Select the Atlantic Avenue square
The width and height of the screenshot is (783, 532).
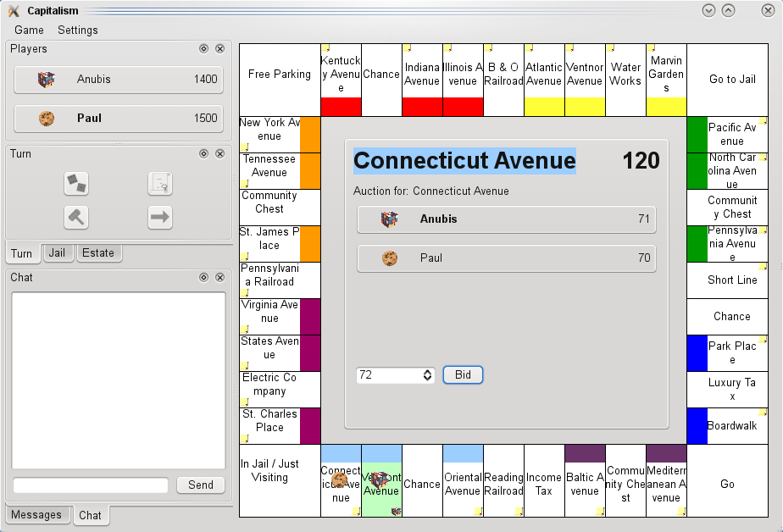point(544,80)
